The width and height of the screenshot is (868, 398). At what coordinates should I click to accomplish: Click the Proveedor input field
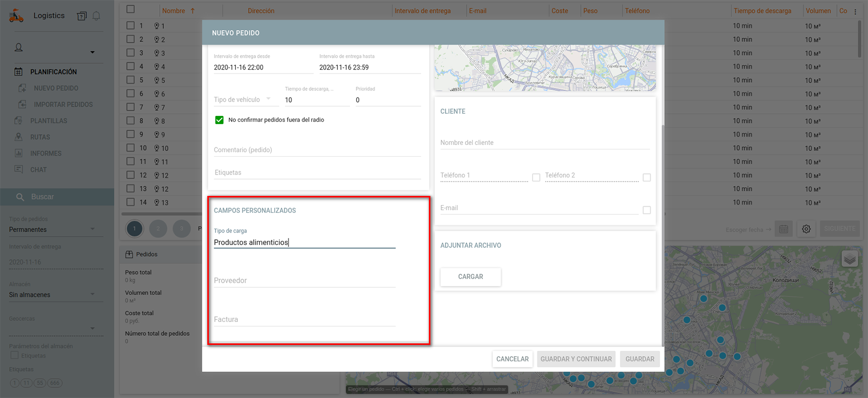click(304, 281)
